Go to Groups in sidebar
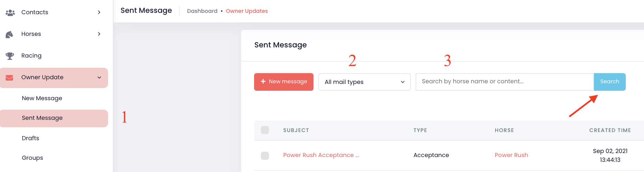Screen dimensions: 644x172 (32, 158)
